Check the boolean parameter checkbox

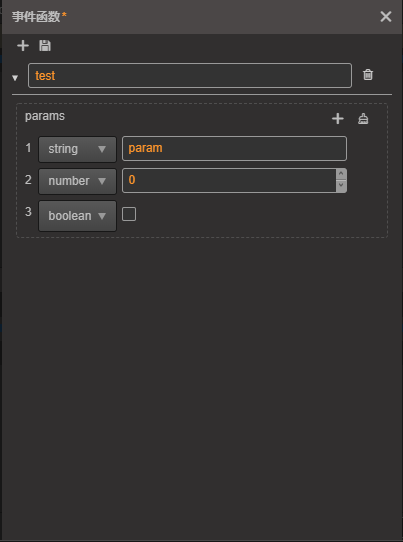(x=129, y=214)
